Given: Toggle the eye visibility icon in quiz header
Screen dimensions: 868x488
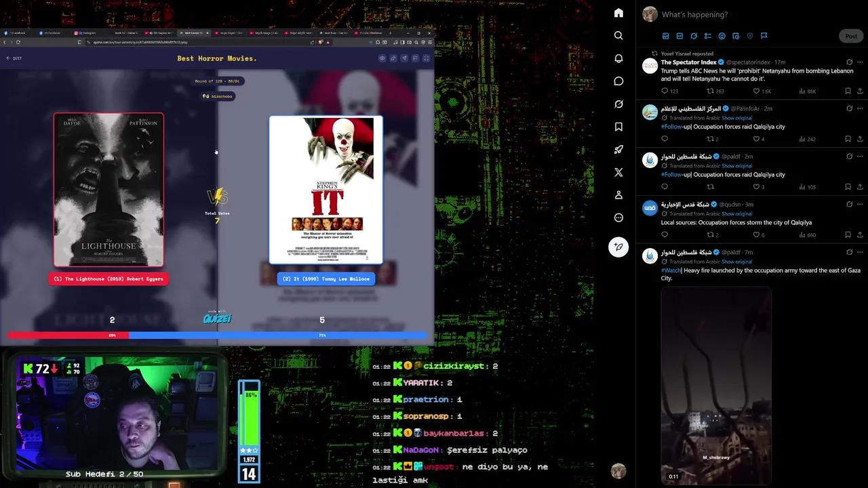Looking at the screenshot, I should [382, 58].
